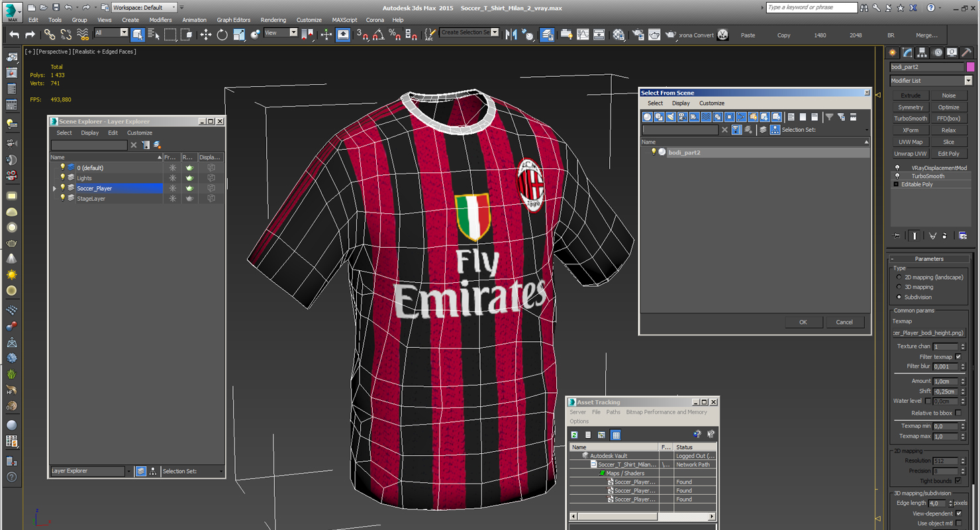Click the Amount value field

click(946, 381)
